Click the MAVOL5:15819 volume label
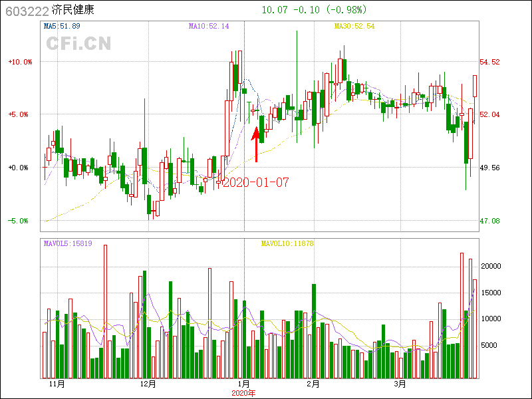532x399 pixels. 68,244
